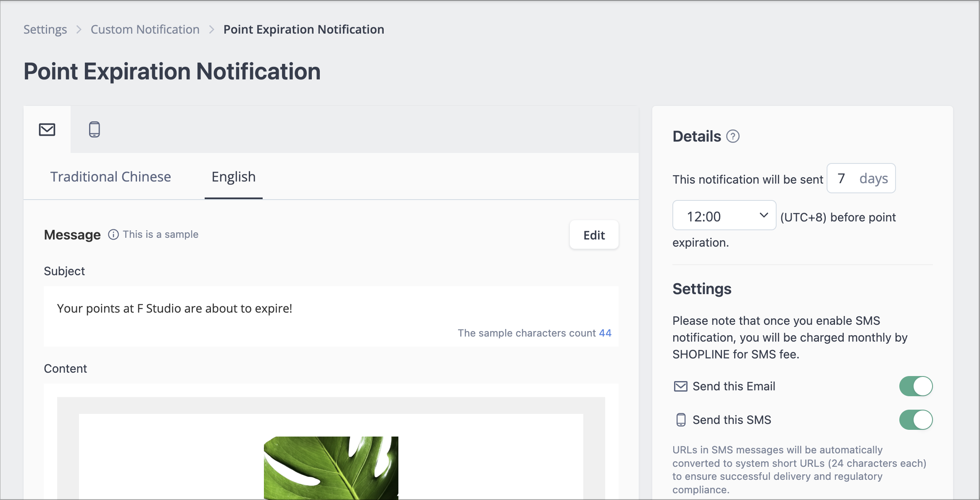Click the Settings section heading
Viewport: 980px width, 500px height.
pos(702,289)
